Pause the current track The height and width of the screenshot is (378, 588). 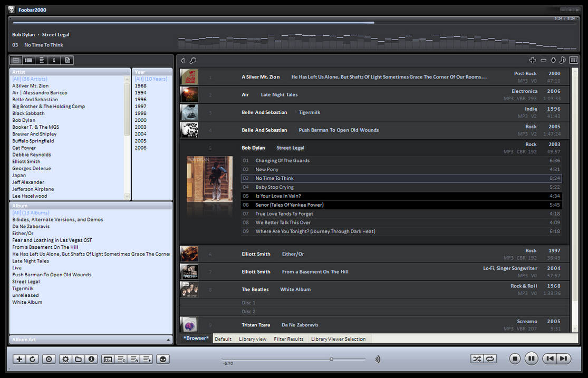[532, 358]
